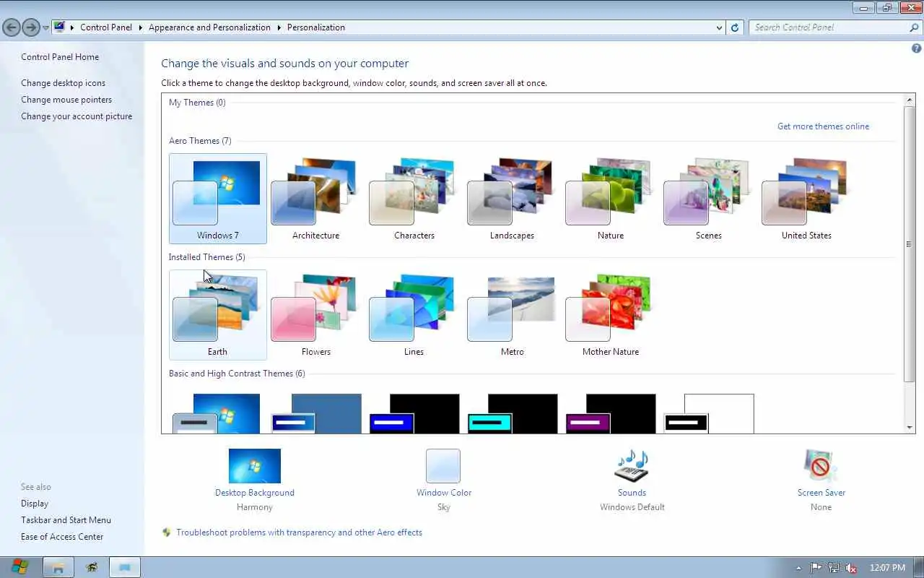Click the Help question mark icon
The height and width of the screenshot is (578, 924).
click(917, 48)
